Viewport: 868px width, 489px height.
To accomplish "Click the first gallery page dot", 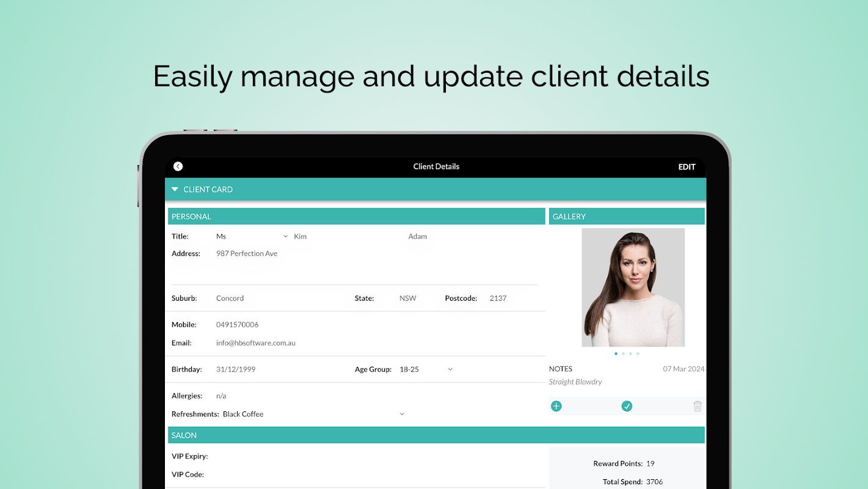I will (x=616, y=354).
